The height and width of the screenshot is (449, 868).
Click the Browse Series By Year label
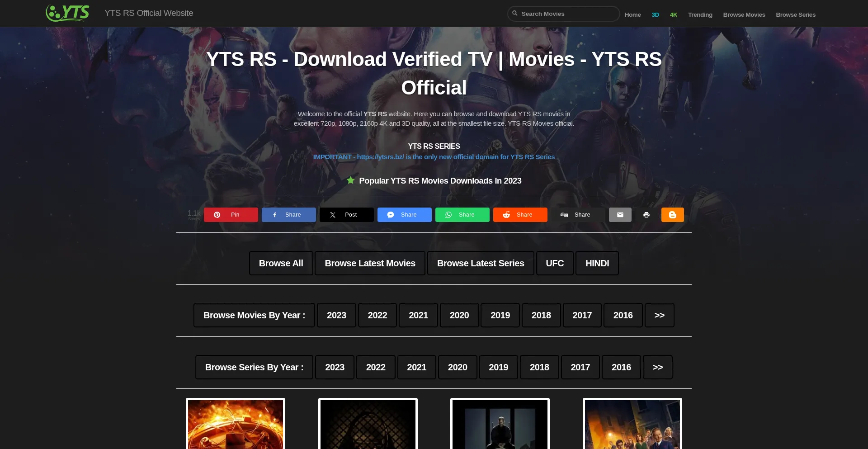tap(254, 367)
